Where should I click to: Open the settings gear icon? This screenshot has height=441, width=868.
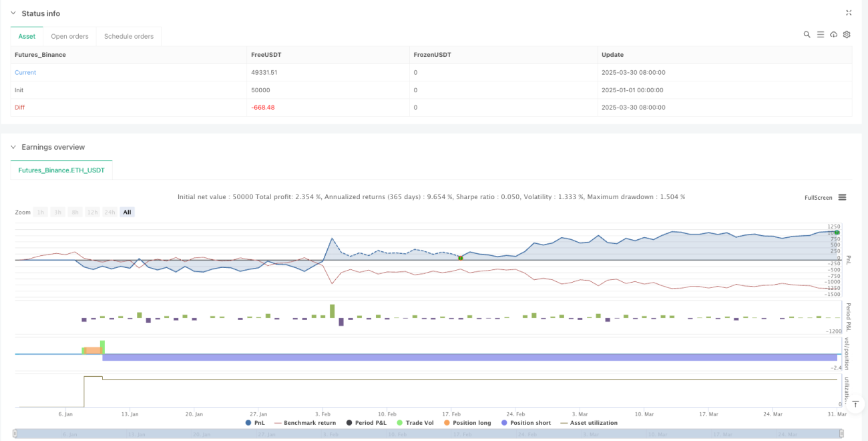(847, 35)
